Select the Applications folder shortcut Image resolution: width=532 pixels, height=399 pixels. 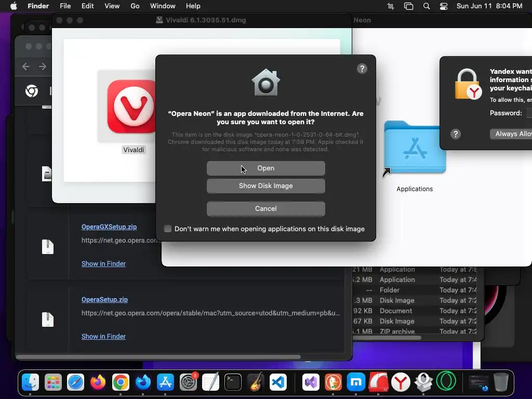[x=415, y=148]
